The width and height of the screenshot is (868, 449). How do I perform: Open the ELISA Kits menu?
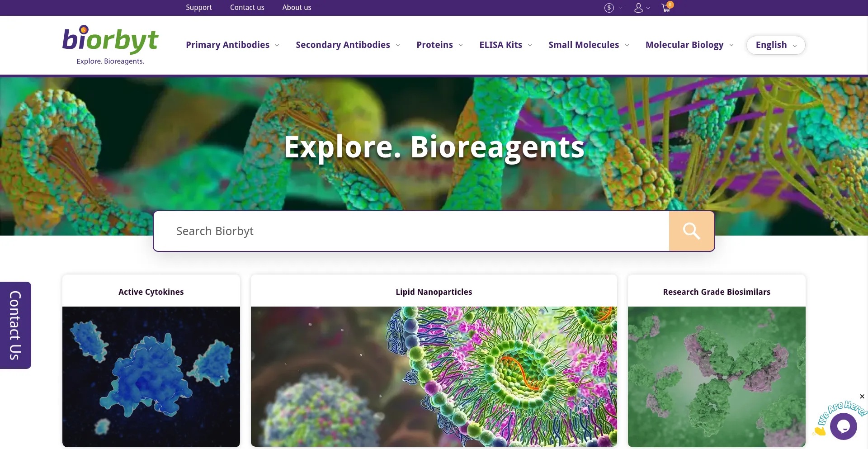(x=500, y=45)
